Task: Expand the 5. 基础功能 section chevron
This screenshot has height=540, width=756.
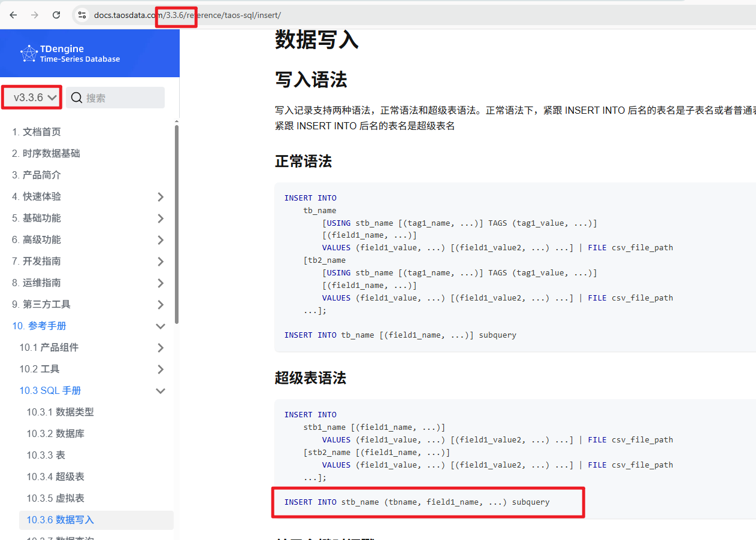Action: [x=161, y=219]
